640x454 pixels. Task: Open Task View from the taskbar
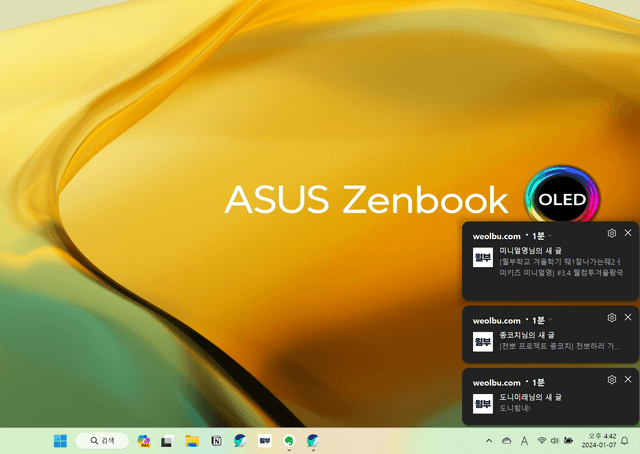click(x=167, y=441)
